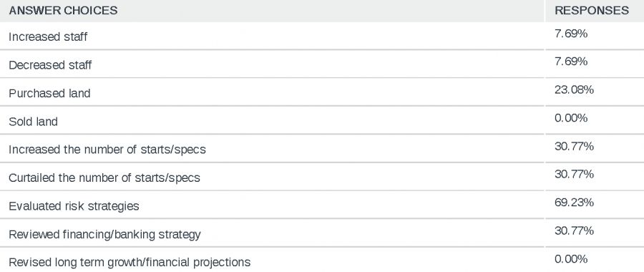
Task: Click the RESPONSES column header
Action: point(592,11)
